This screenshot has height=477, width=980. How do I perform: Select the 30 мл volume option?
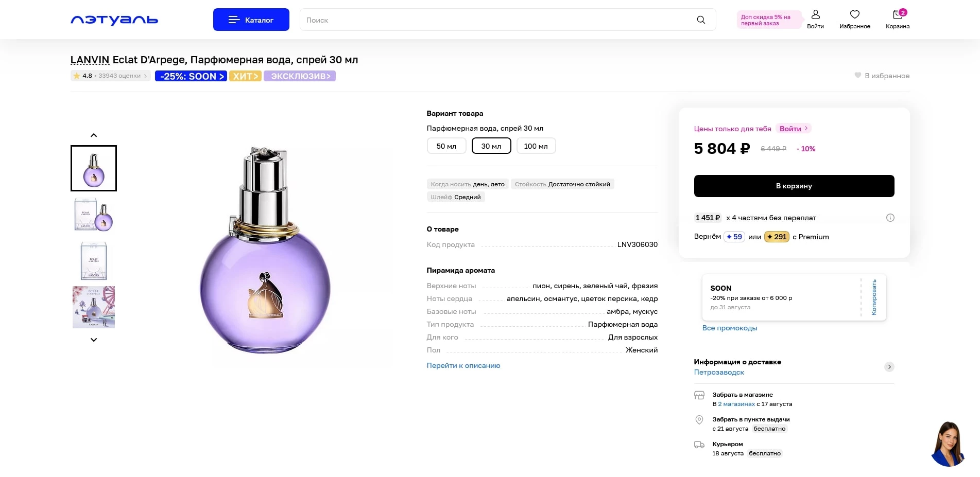tap(491, 146)
